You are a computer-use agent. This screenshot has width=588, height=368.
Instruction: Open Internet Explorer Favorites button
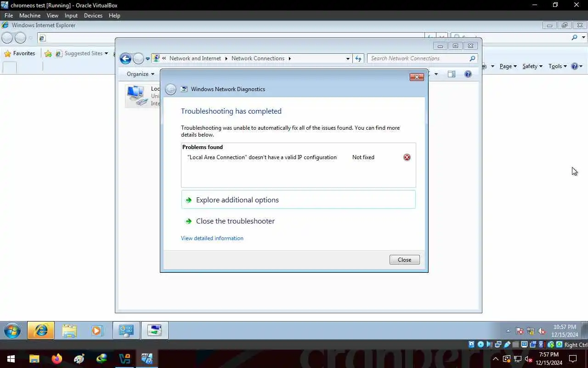pyautogui.click(x=20, y=53)
